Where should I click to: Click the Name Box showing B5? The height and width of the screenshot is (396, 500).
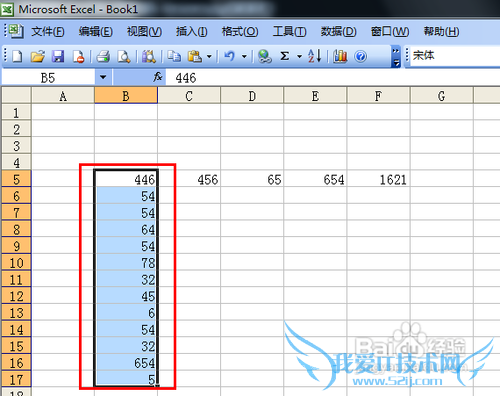pyautogui.click(x=48, y=78)
